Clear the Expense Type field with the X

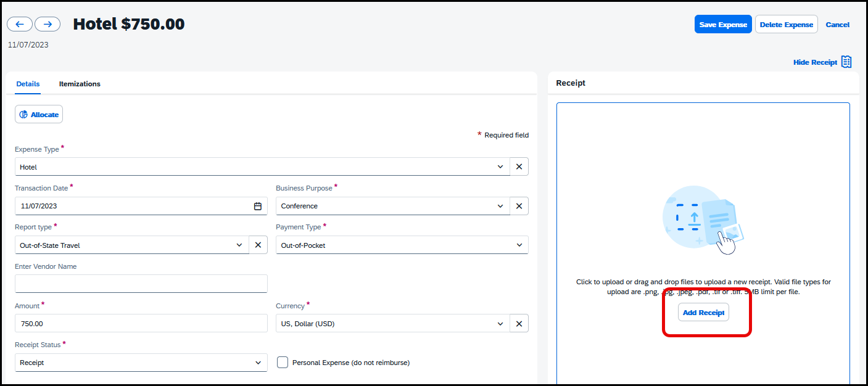coord(519,166)
